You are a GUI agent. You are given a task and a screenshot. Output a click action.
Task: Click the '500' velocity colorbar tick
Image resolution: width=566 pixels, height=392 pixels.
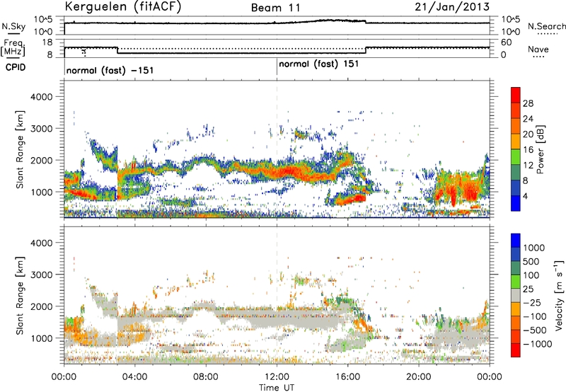(x=533, y=262)
